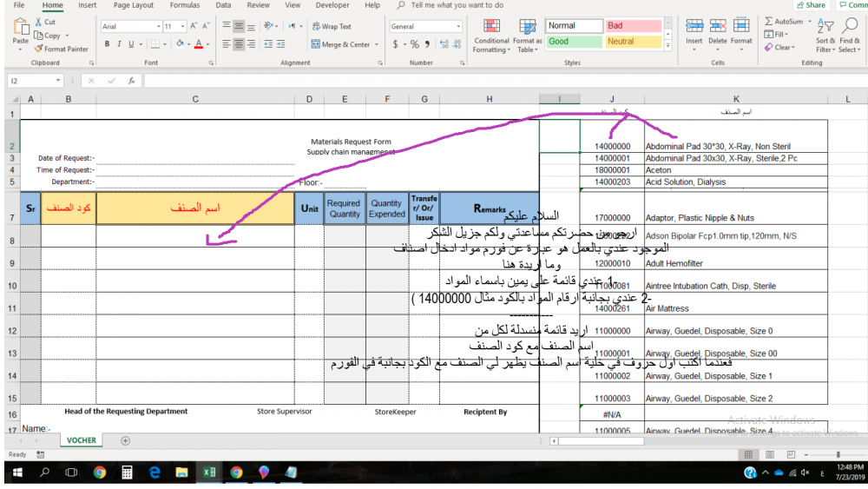Decrease font size with the smaller A icon
868x489 pixels.
pos(206,26)
